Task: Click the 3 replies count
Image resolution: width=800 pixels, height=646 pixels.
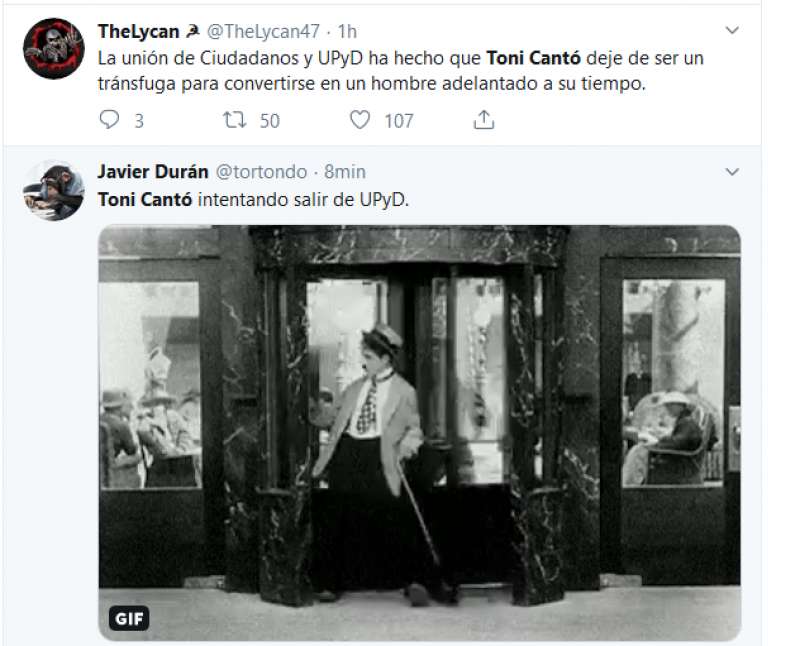Action: (139, 121)
